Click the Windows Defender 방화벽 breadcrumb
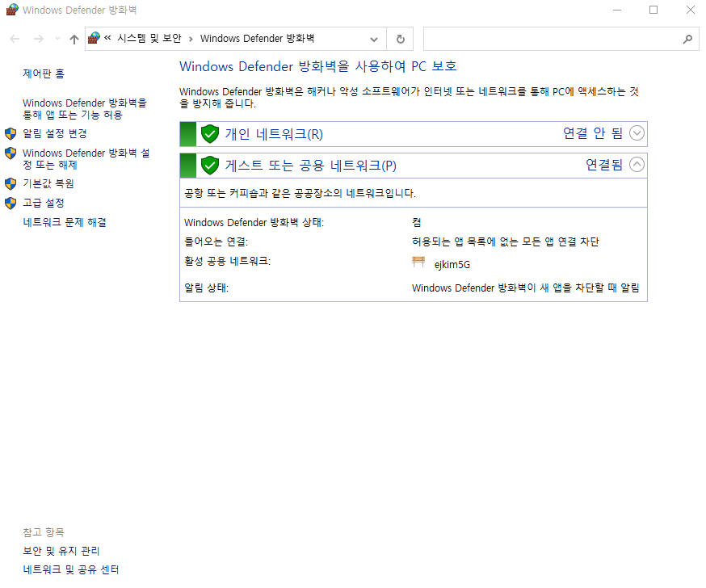This screenshot has width=706, height=588. 257,38
